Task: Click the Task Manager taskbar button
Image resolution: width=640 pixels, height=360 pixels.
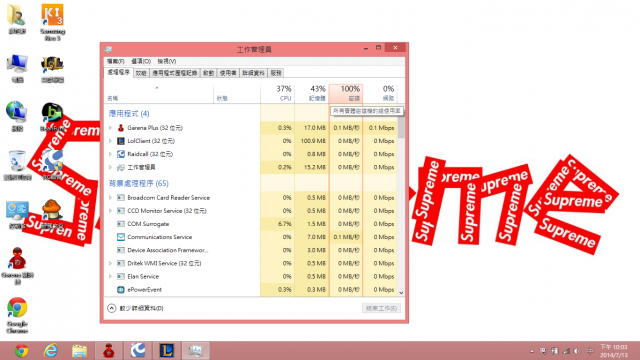Action: click(196, 351)
